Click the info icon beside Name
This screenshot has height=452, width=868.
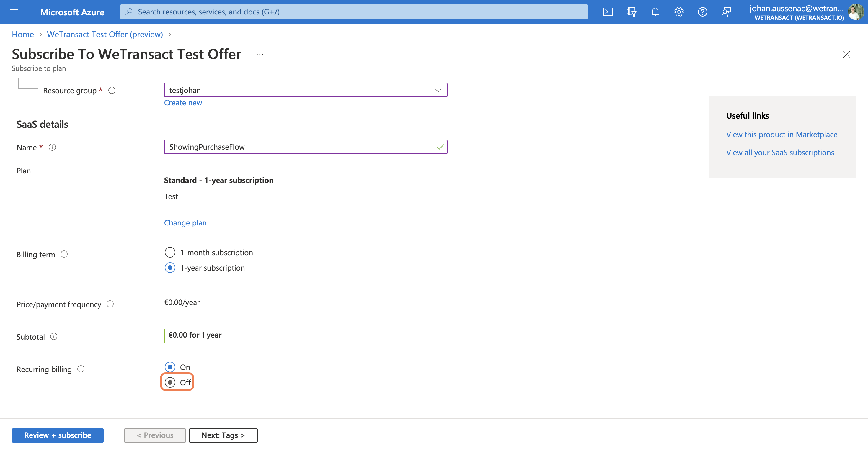click(x=52, y=147)
